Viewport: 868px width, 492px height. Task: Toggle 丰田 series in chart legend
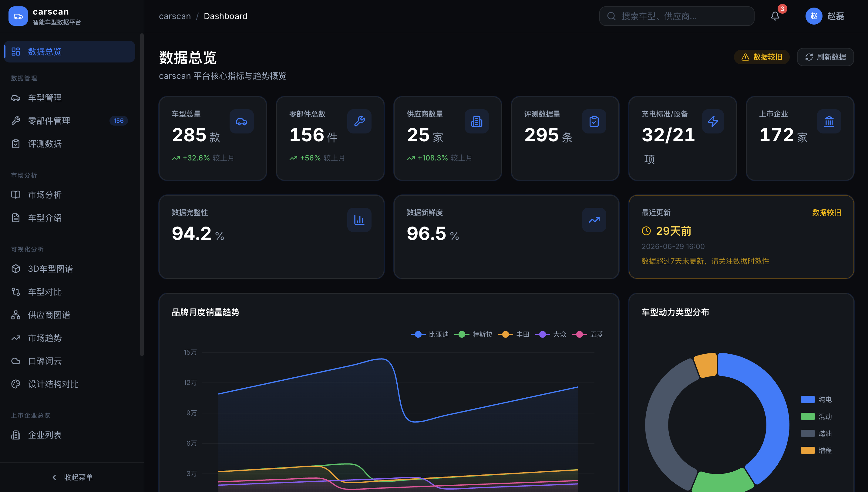513,334
